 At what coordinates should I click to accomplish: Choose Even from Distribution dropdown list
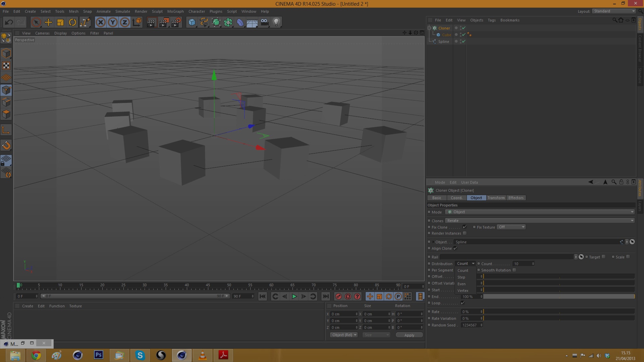462,284
